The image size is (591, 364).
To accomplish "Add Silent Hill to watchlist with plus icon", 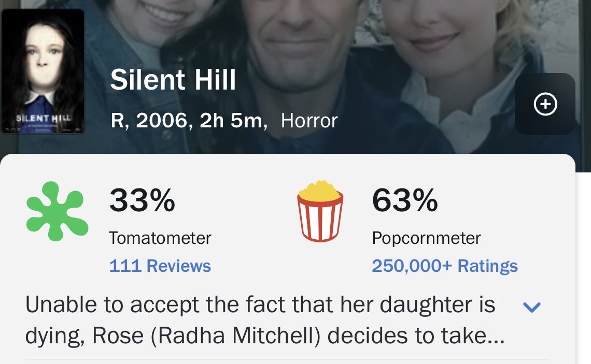I will tap(545, 105).
